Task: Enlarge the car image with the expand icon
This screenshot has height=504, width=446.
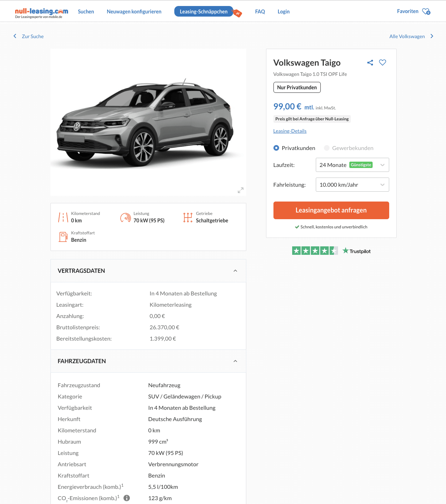Action: coord(241,190)
